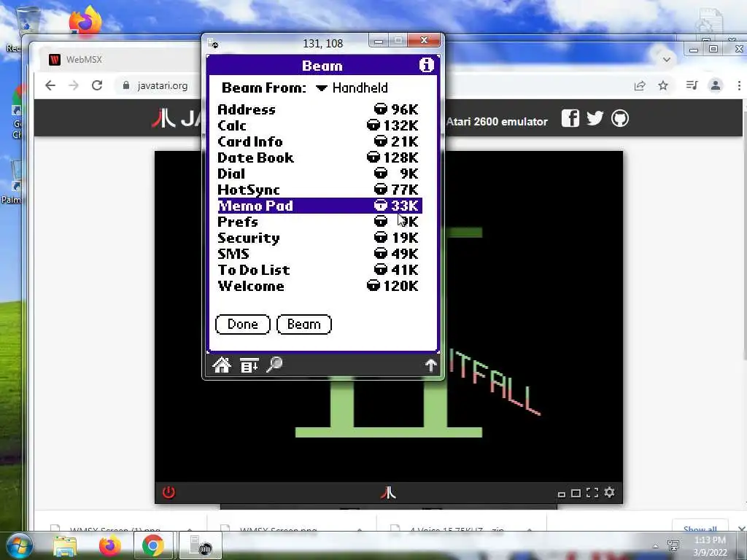Open the Palm Home launcher icon
The height and width of the screenshot is (560, 747).
[x=222, y=365]
